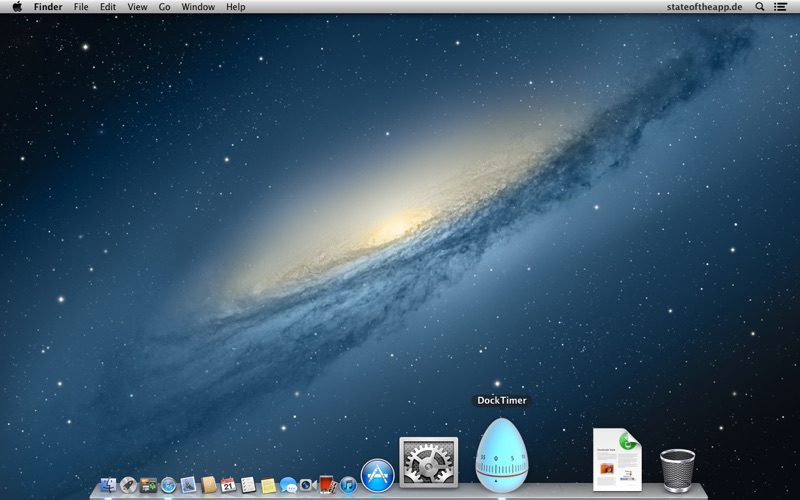
Task: Show Notification Center list icon
Action: pos(780,7)
